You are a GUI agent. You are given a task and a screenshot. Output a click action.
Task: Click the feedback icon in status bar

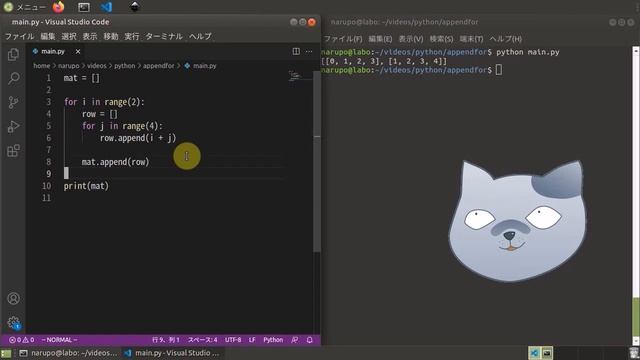pyautogui.click(x=295, y=340)
